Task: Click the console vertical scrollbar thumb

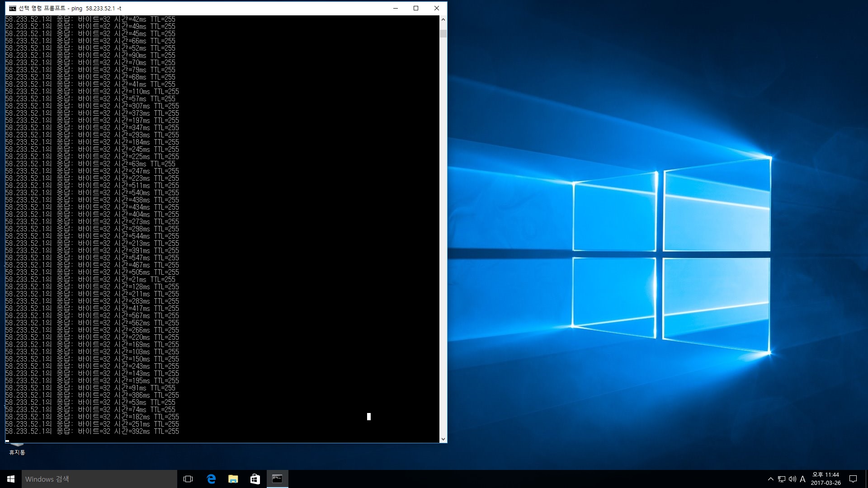Action: point(443,34)
